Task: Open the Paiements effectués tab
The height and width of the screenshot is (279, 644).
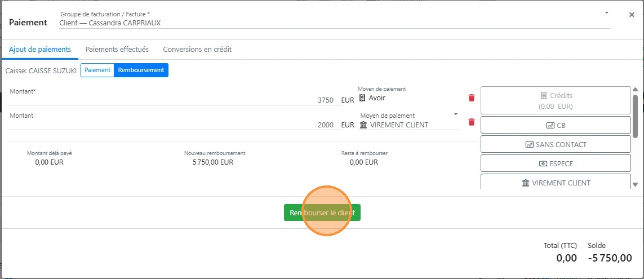Action: pos(117,50)
